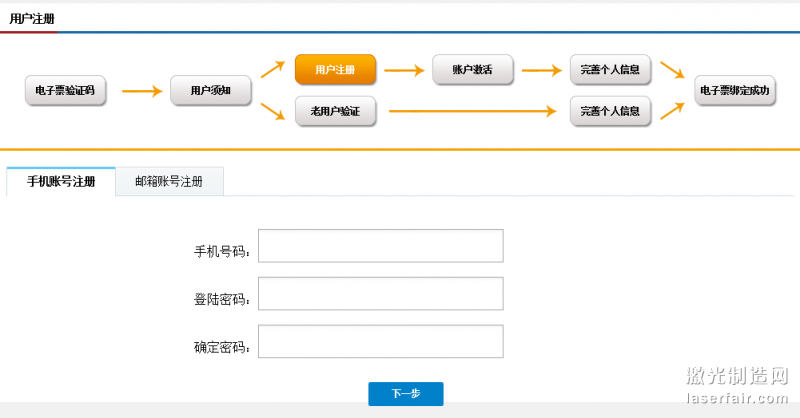Focus the 手机号码 input field
Screen dimensions: 800x418
[380, 246]
